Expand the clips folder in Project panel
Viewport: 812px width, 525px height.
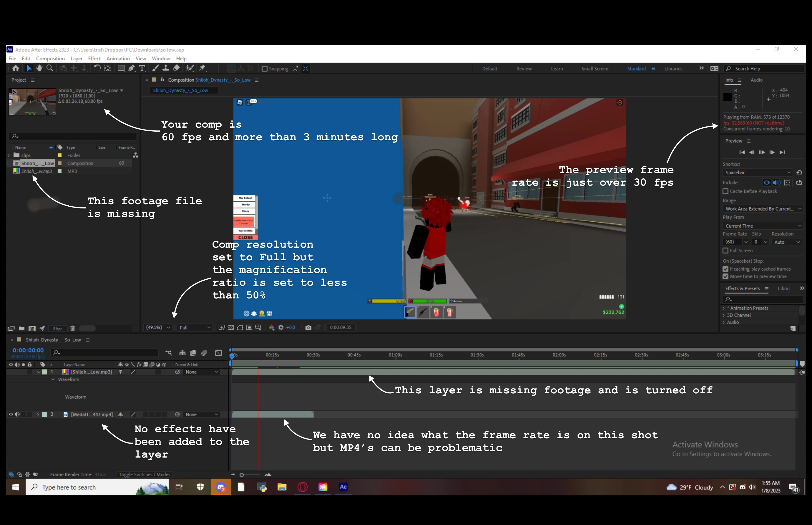9,155
